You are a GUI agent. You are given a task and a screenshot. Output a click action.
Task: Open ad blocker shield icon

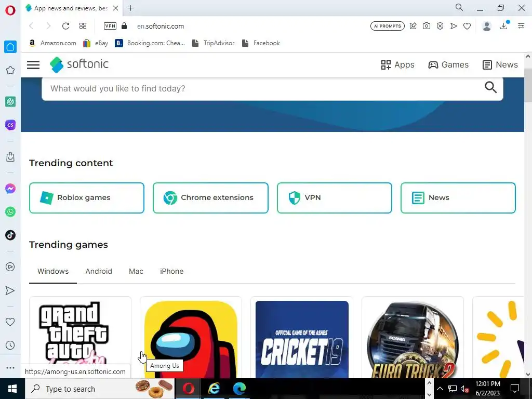(x=440, y=26)
